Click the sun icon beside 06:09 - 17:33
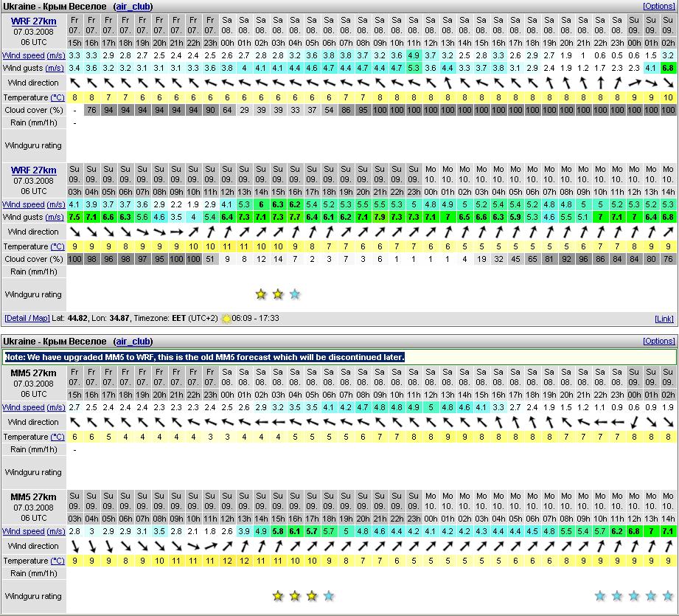 226,319
